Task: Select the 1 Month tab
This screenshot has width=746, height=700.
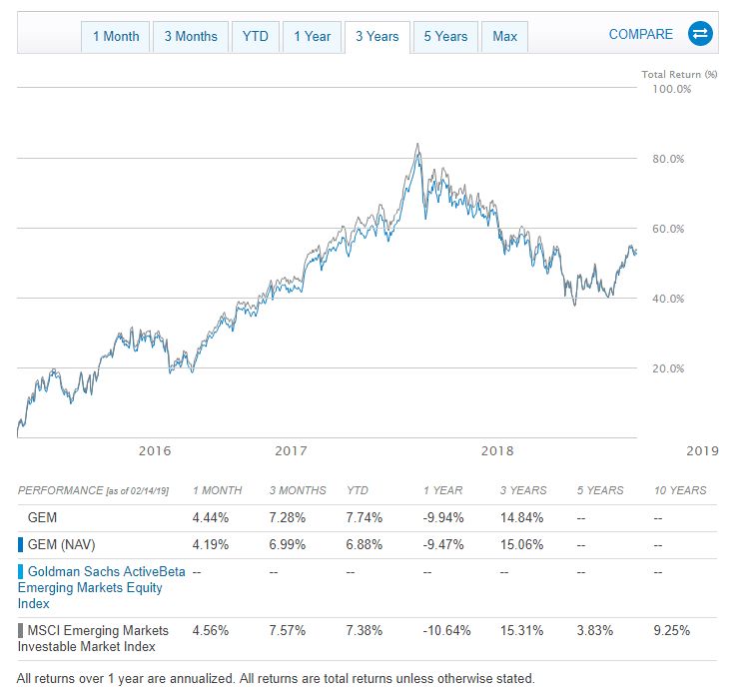Action: (x=116, y=37)
